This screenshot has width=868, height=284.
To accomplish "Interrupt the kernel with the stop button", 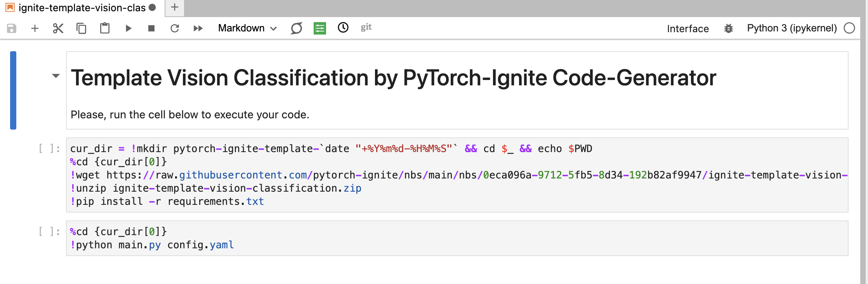I will click(x=151, y=28).
